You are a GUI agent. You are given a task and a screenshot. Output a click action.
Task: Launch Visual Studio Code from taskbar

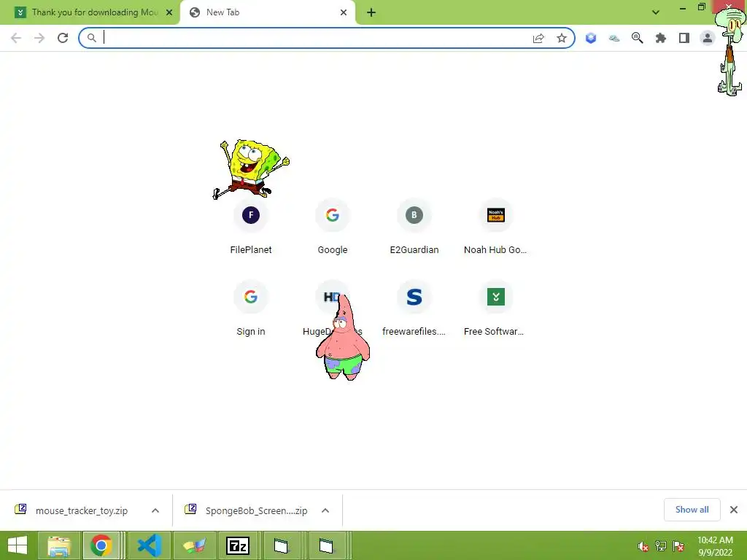pos(149,545)
